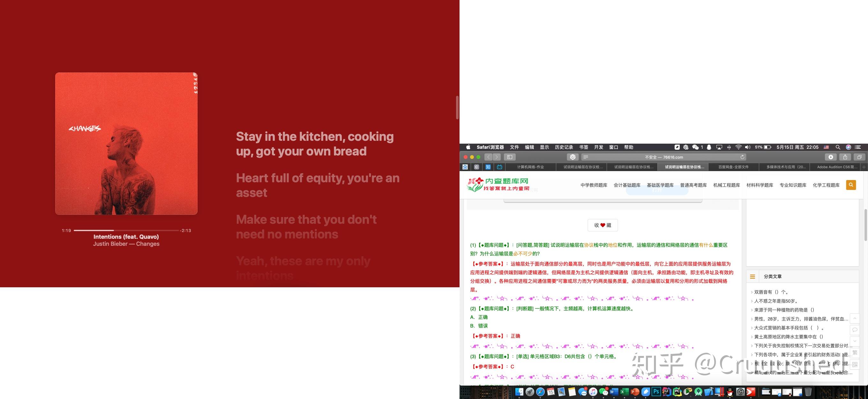
Task: Switch to Adobe Audition CS6 tab
Action: (835, 167)
